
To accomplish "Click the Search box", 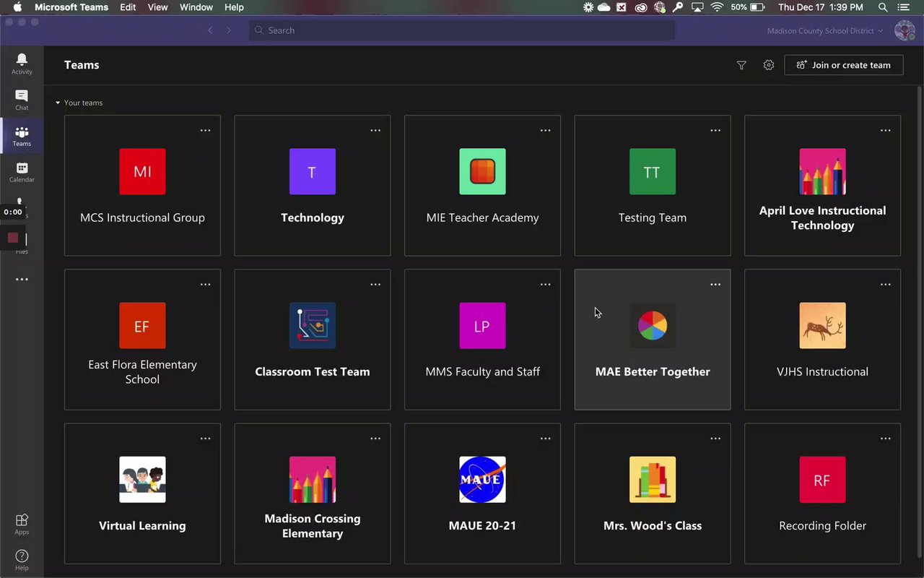I will [x=462, y=30].
